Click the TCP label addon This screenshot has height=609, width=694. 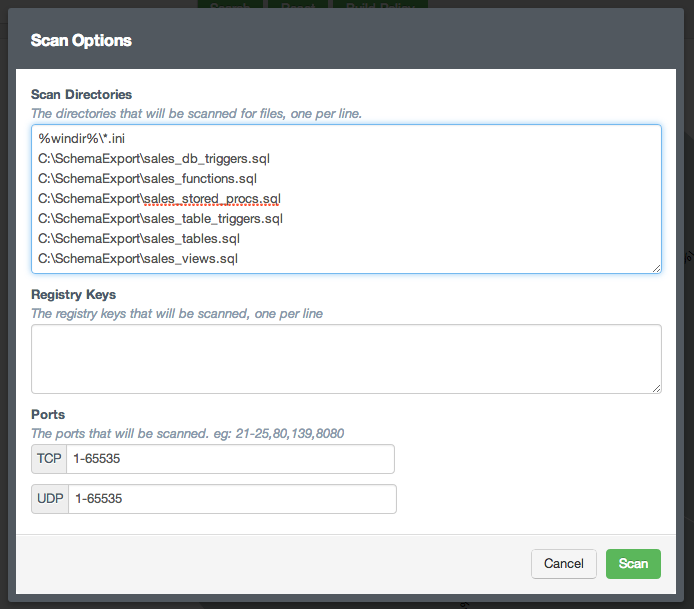click(49, 459)
